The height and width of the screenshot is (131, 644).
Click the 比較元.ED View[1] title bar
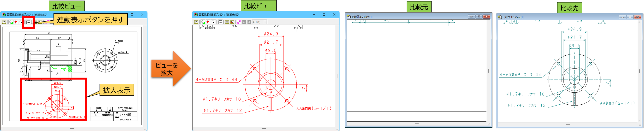[x=413, y=17]
